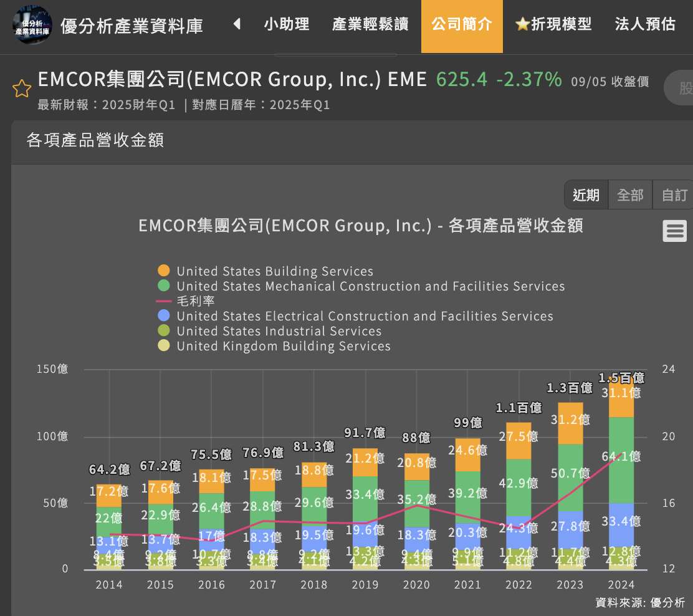Select the 近期 range button
Viewport: 693px width, 616px height.
tap(586, 195)
